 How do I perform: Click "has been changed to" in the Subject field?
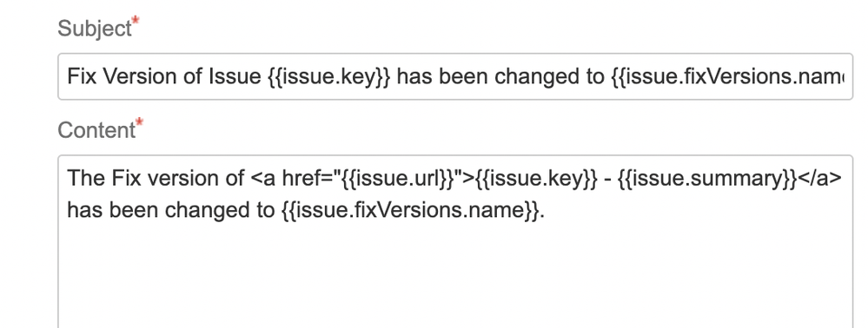point(501,76)
